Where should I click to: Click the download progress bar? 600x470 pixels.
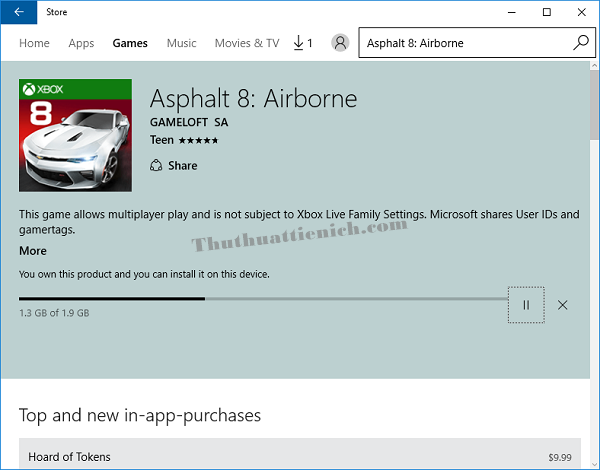click(262, 298)
